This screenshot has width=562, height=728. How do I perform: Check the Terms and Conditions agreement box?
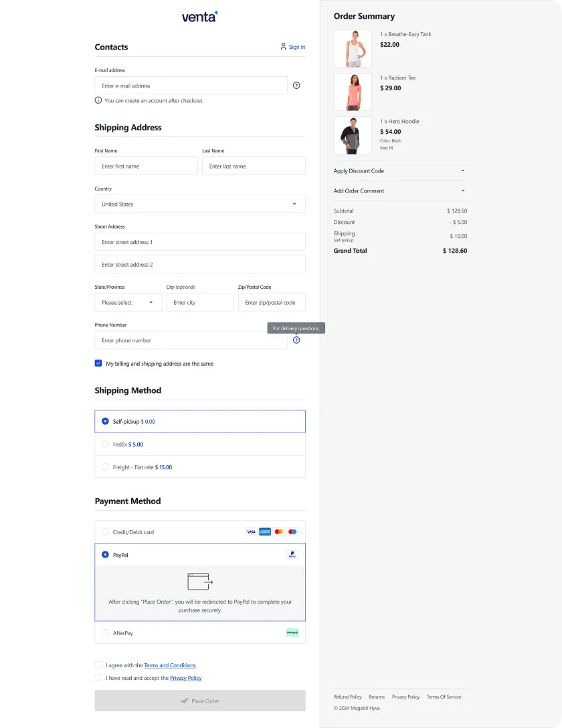98,665
